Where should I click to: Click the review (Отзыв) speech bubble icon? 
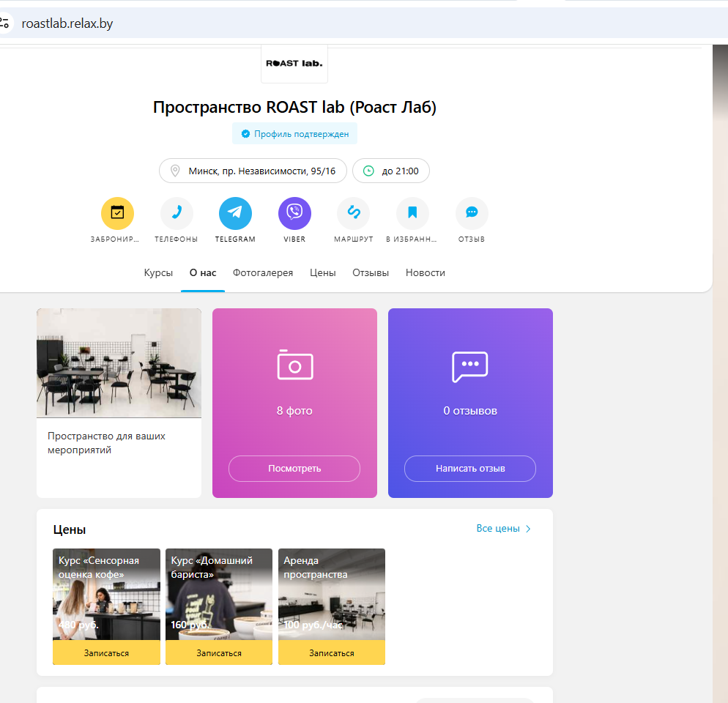(472, 213)
